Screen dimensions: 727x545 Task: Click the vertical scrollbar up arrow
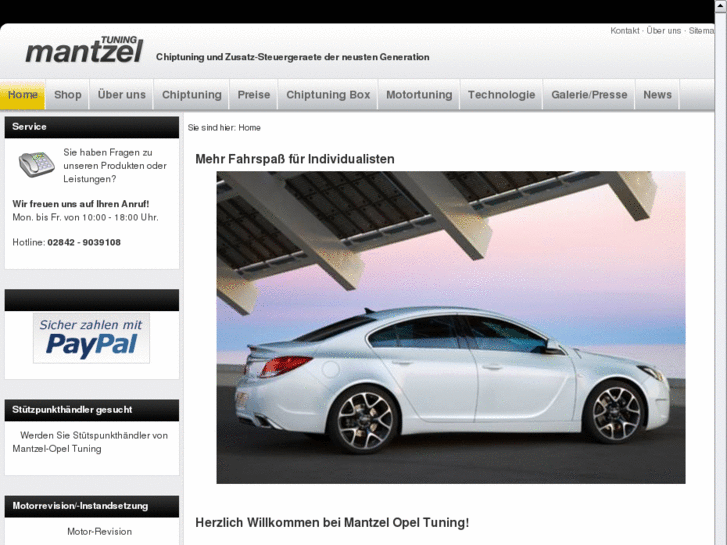pyautogui.click(x=721, y=4)
